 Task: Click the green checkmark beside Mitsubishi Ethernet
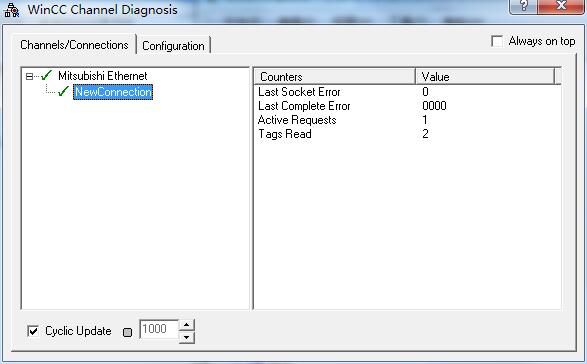[46, 76]
